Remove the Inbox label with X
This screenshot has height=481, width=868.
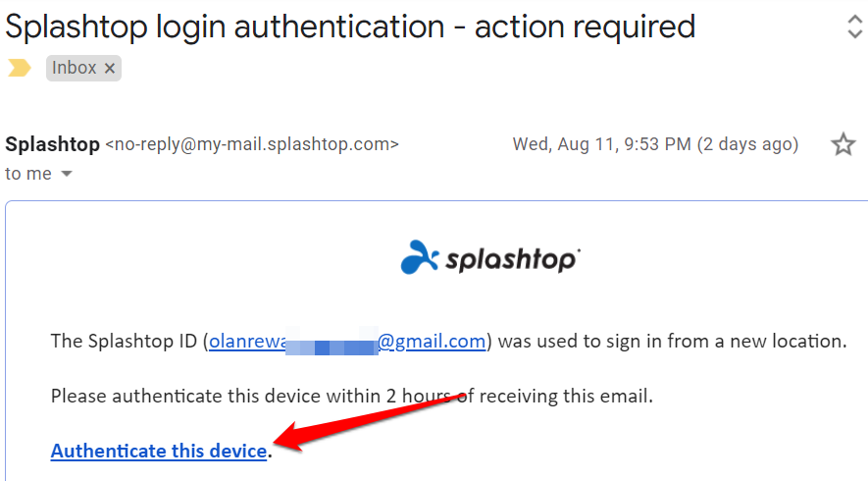tap(110, 69)
